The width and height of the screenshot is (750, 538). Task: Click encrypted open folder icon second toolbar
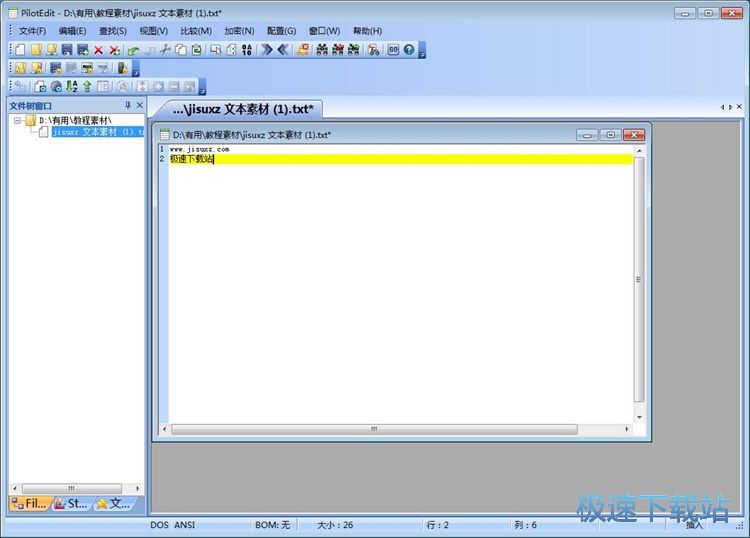tap(21, 68)
